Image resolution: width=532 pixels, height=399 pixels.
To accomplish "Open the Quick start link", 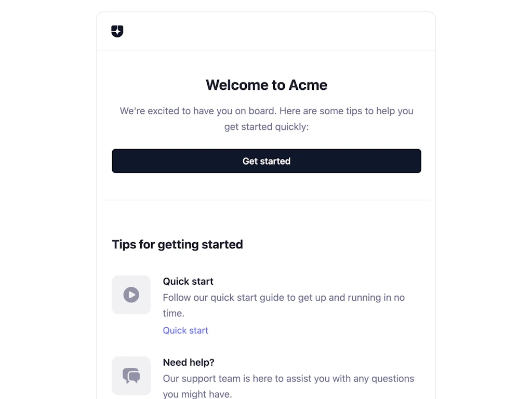I will click(185, 330).
